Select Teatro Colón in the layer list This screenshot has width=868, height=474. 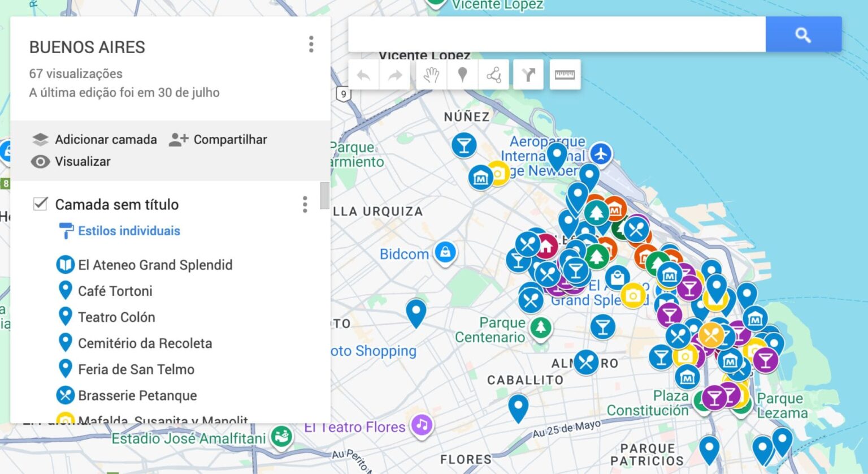[x=116, y=317]
